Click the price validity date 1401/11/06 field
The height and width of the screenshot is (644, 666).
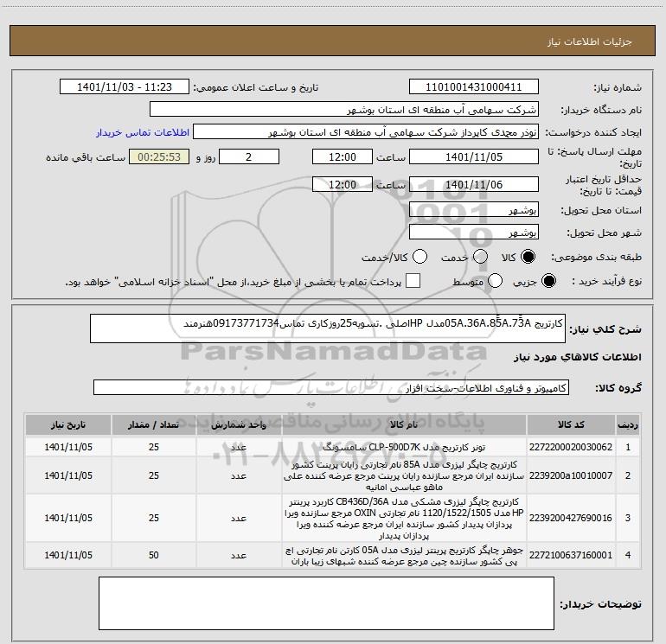click(x=474, y=185)
